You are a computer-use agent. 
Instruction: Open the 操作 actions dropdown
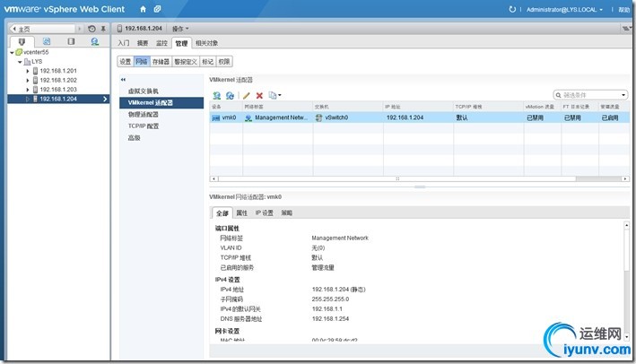[180, 29]
